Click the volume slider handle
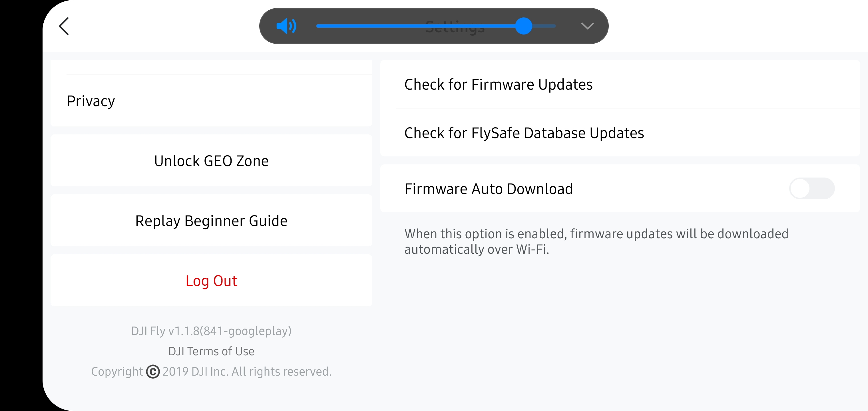 pos(523,26)
